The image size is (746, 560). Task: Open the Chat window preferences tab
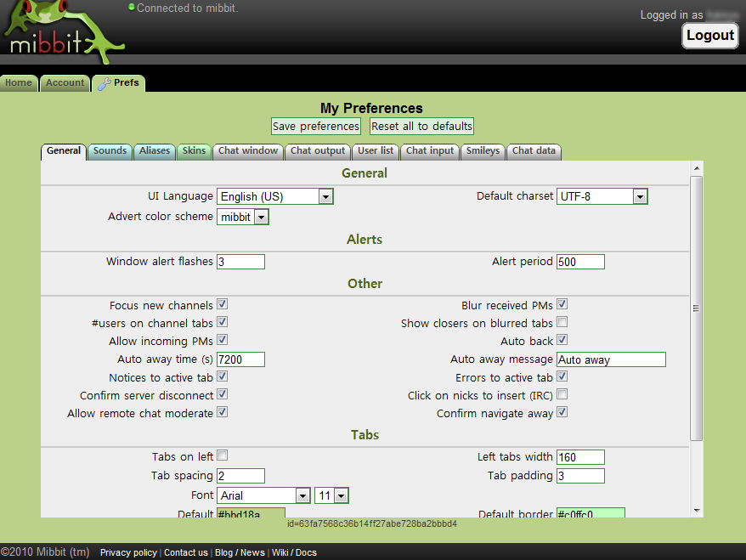(248, 150)
